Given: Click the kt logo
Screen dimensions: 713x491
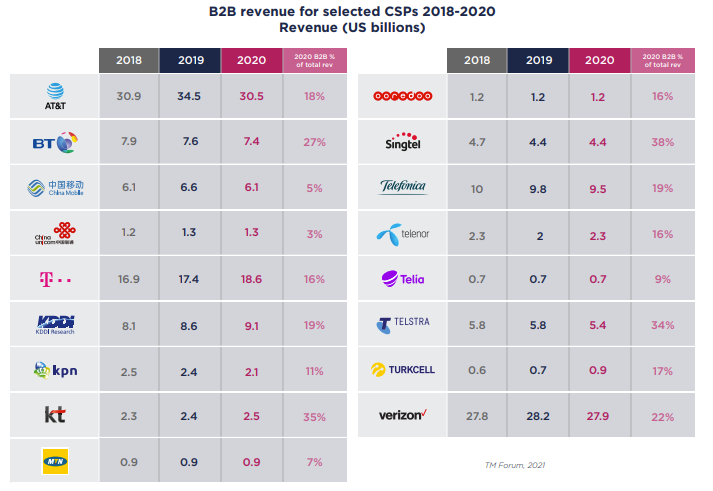Looking at the screenshot, I should point(55,415).
